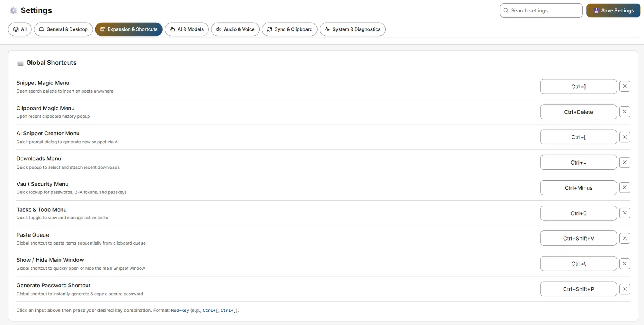Open the General & Desktop tab
The height and width of the screenshot is (325, 644).
click(64, 29)
